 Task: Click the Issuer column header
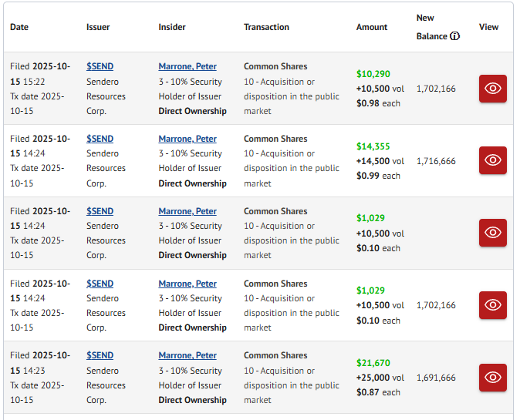(x=98, y=27)
